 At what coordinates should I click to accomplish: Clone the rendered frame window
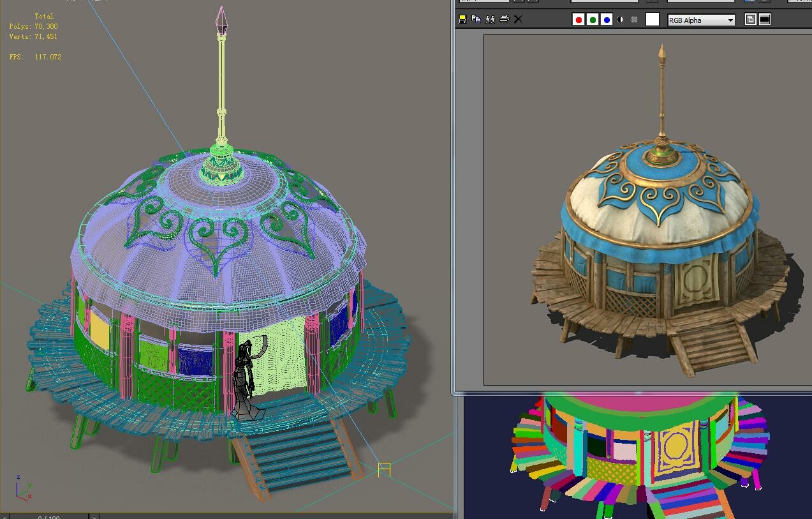490,19
